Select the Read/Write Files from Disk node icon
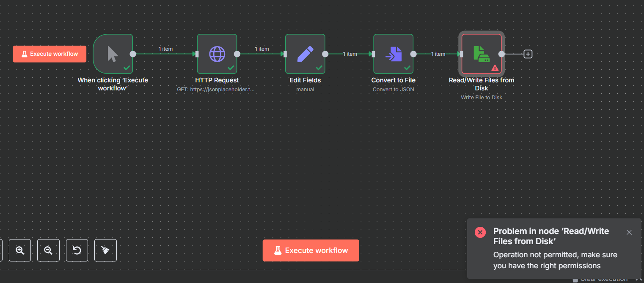Screen dimensions: 644x283 [x=482, y=54]
